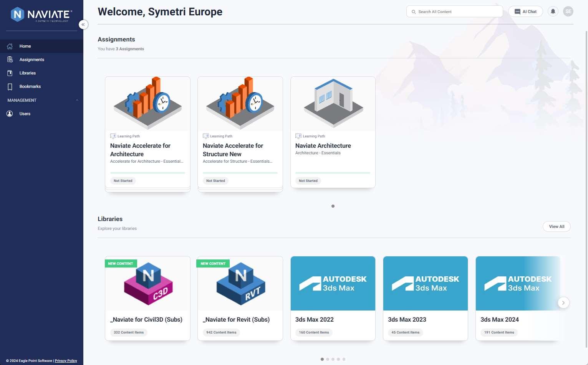Open the 3ds Max 2022 library tile

333,283
